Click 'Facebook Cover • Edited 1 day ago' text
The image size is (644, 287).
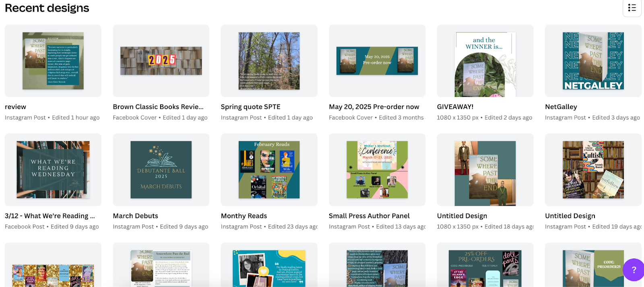tap(160, 118)
